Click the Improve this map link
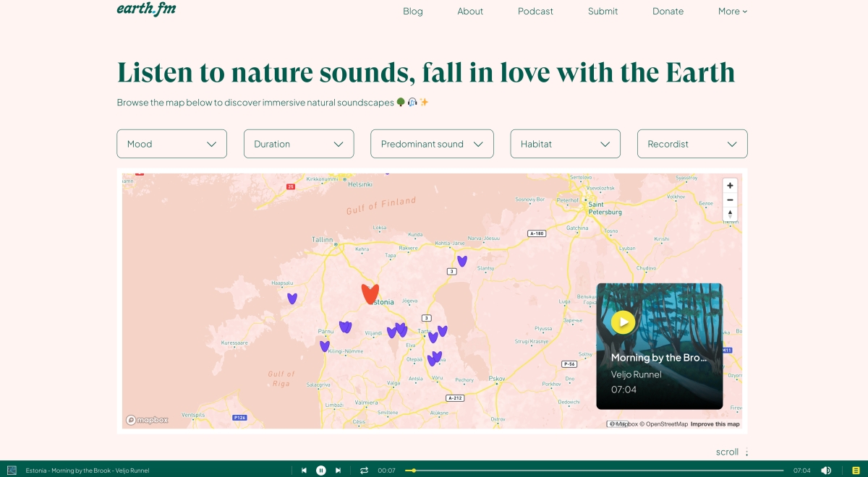868x477 pixels. point(715,424)
